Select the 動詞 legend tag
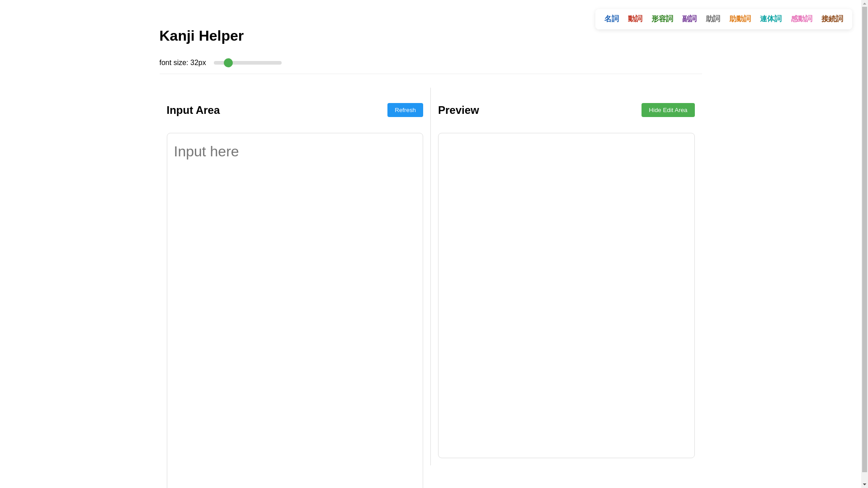This screenshot has width=868, height=488. [635, 19]
